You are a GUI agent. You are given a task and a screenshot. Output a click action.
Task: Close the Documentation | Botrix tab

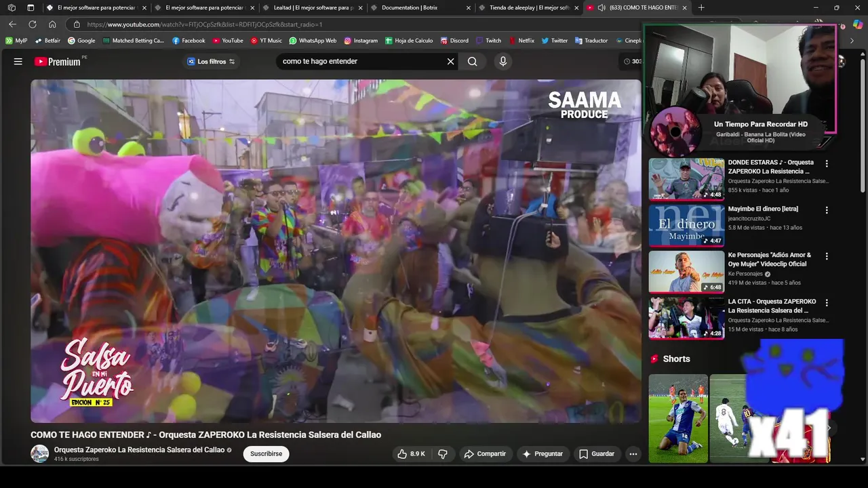[x=469, y=7]
